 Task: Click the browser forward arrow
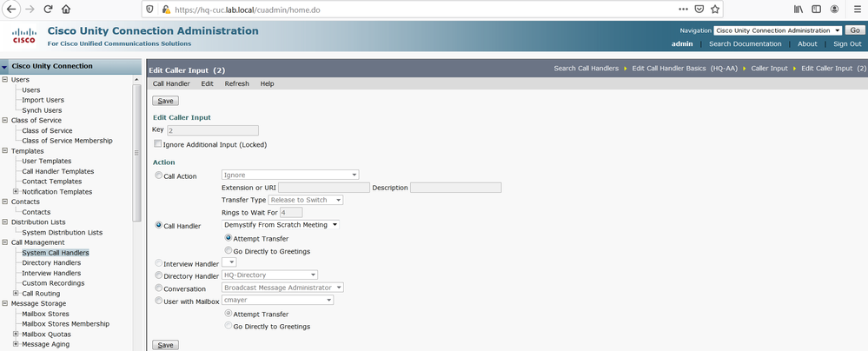pos(30,10)
